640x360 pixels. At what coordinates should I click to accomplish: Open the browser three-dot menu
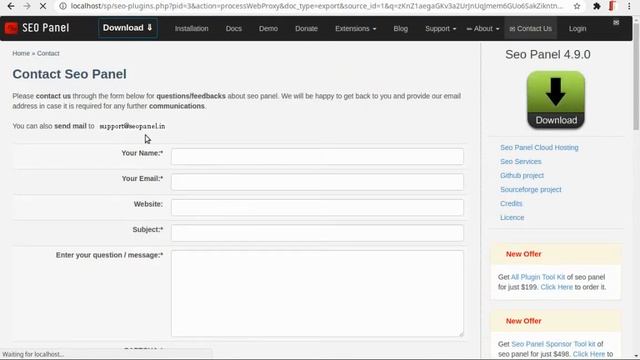point(629,6)
